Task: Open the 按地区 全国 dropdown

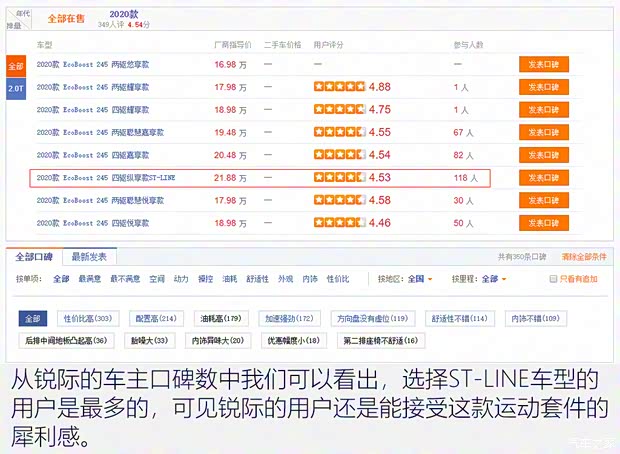Action: [x=419, y=279]
